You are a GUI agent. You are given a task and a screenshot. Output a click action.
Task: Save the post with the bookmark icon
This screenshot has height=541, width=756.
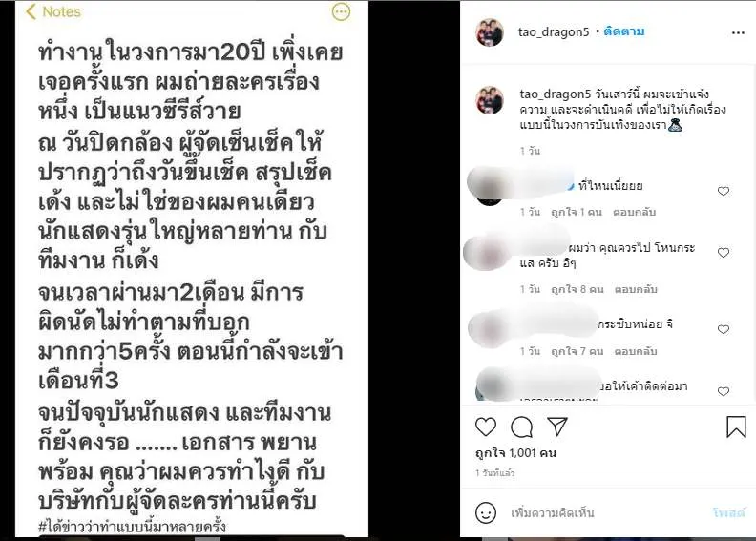pos(736,427)
